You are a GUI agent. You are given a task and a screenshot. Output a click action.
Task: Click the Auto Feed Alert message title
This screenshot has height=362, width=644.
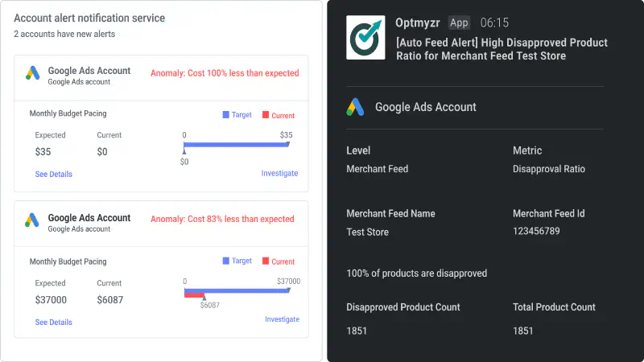point(502,49)
